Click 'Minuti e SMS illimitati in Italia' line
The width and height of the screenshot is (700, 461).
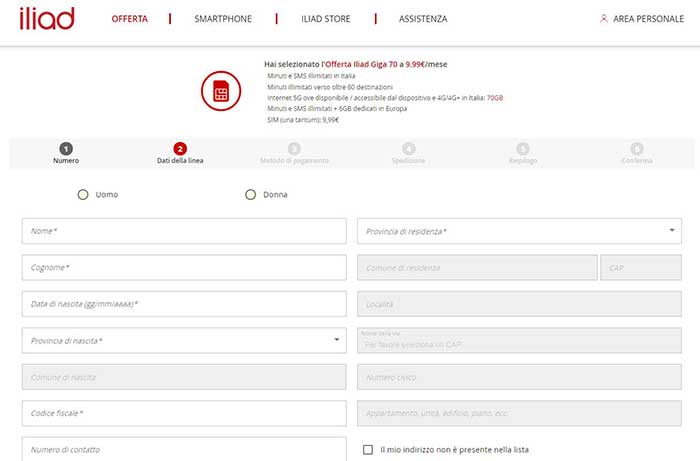[x=311, y=76]
